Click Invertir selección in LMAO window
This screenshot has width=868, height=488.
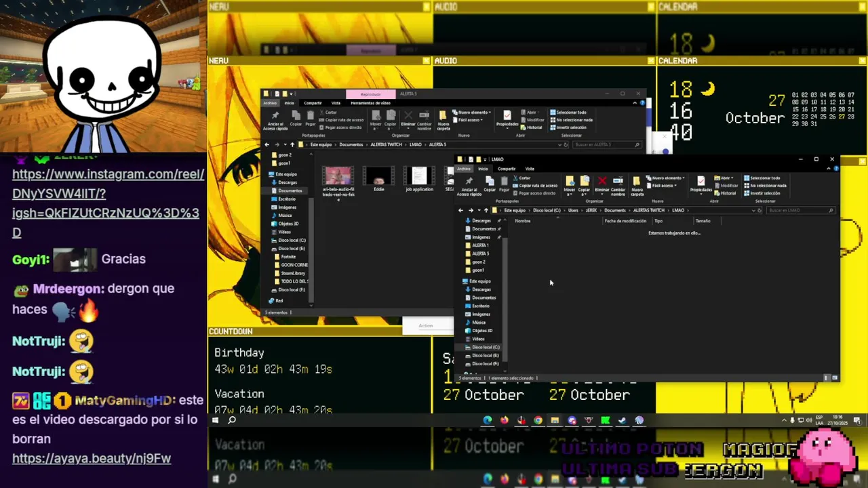click(x=762, y=193)
